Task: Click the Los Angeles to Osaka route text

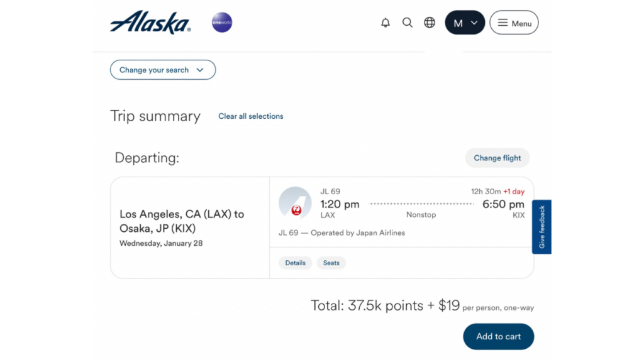Action: pos(182,221)
